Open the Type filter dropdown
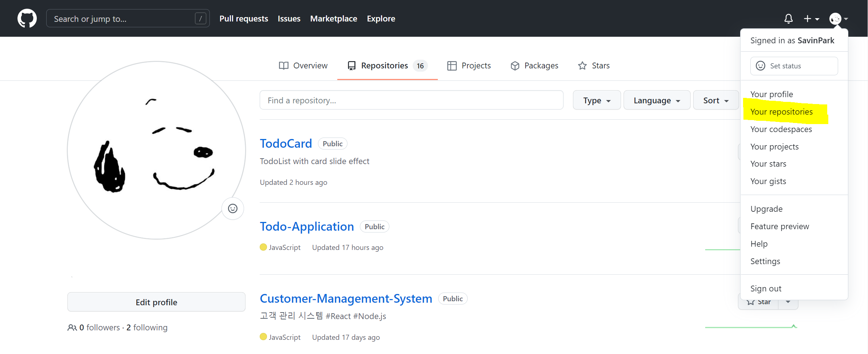 point(596,100)
